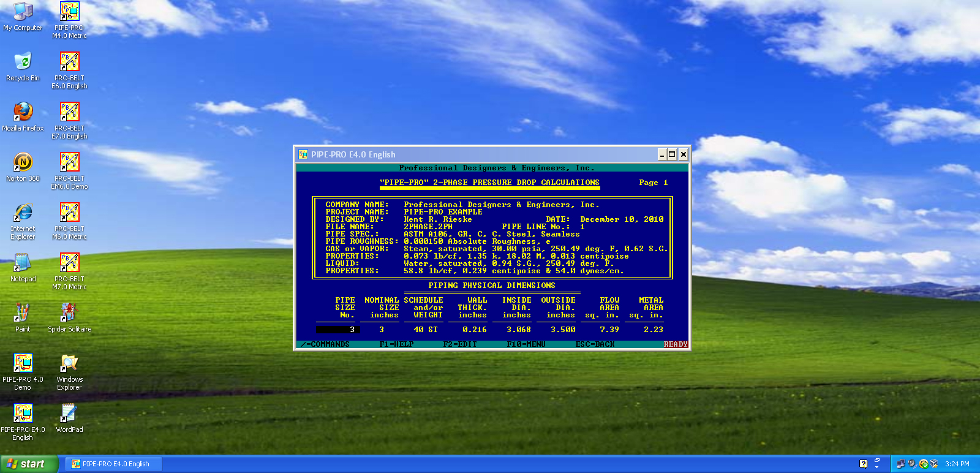Click the '2-PHASE PRESSURE DROP CALCULATIONS' heading
Image resolution: width=980 pixels, height=473 pixels.
click(516, 183)
